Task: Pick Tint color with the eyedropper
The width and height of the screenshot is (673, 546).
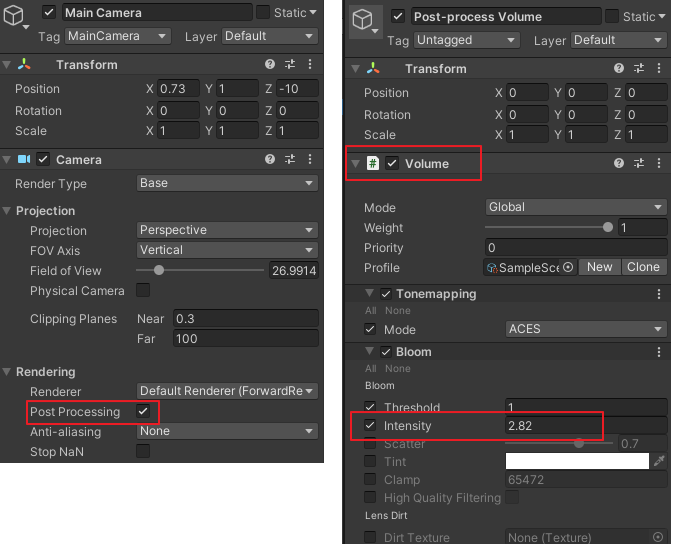Action: pyautogui.click(x=659, y=461)
